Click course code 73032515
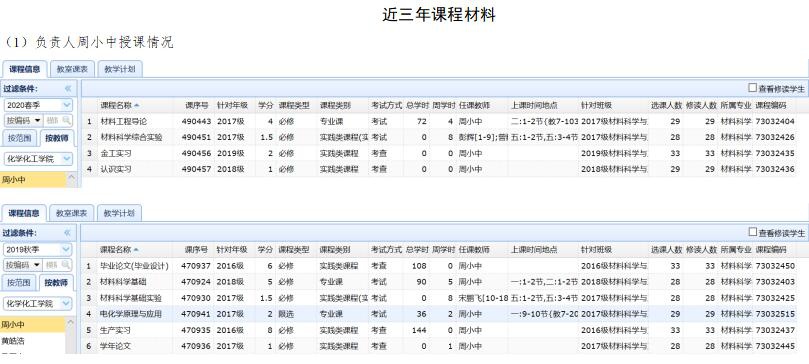 775,314
